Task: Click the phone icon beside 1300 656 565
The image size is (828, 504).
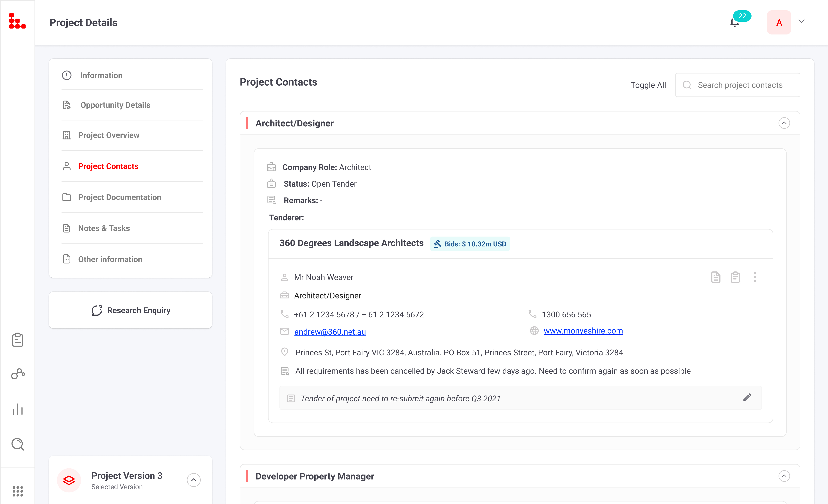Action: click(532, 314)
